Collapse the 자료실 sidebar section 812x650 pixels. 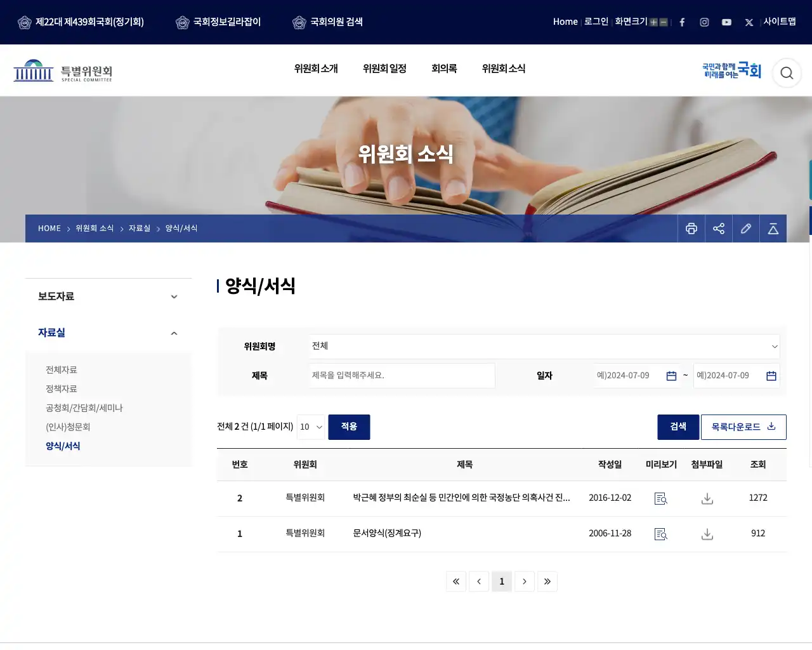click(x=108, y=333)
